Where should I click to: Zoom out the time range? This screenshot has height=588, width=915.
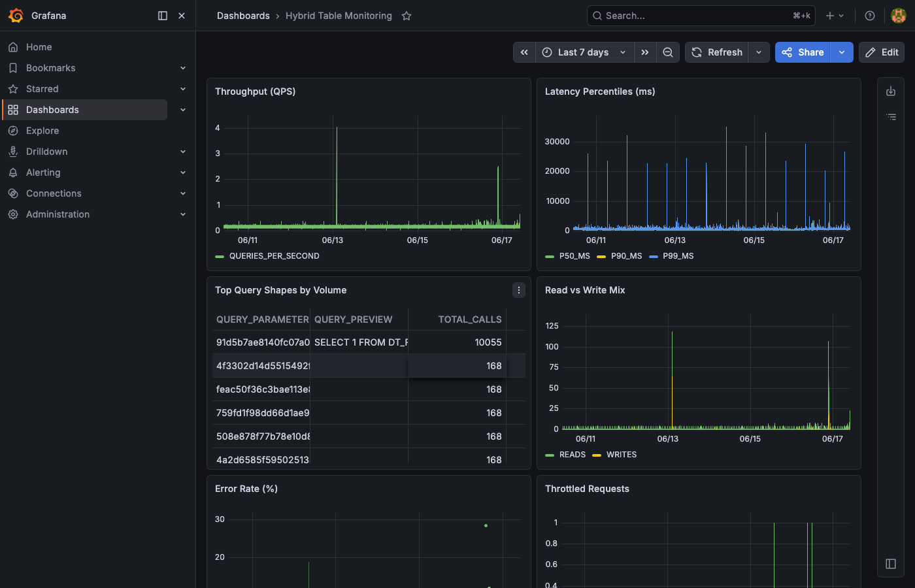[x=668, y=52]
